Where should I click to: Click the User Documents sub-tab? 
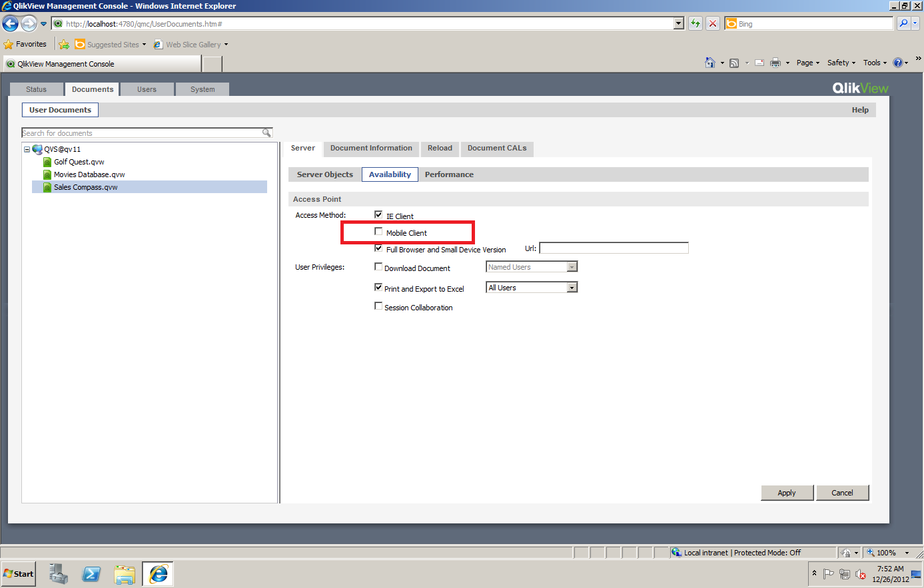pos(60,110)
